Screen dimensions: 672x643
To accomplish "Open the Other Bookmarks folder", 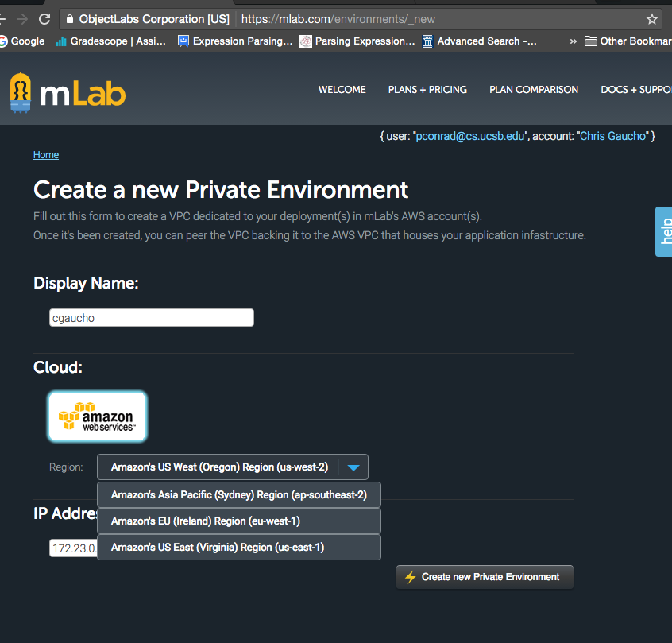I will [x=628, y=41].
